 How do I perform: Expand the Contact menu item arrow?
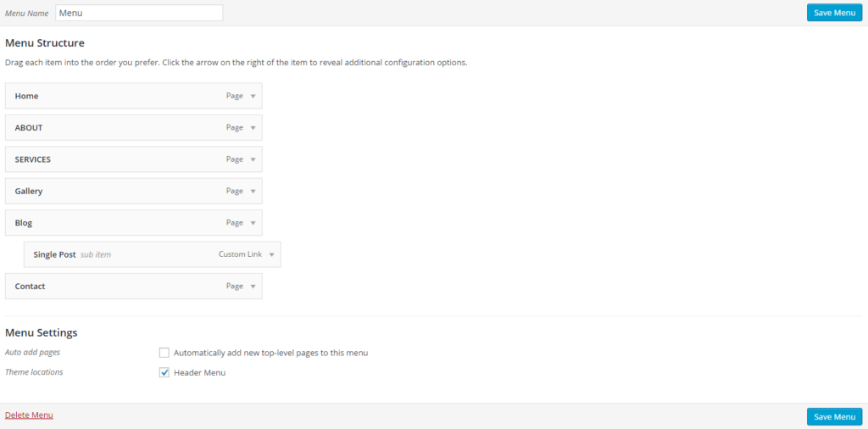pyautogui.click(x=253, y=287)
